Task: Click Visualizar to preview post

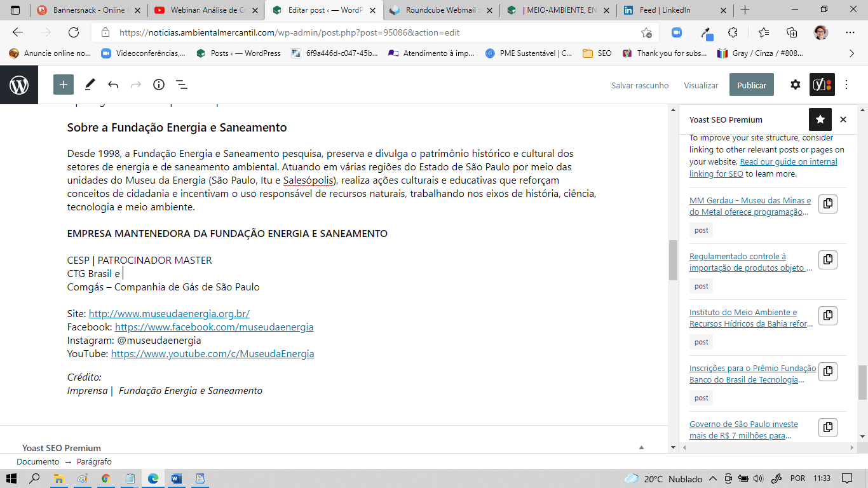Action: 701,85
